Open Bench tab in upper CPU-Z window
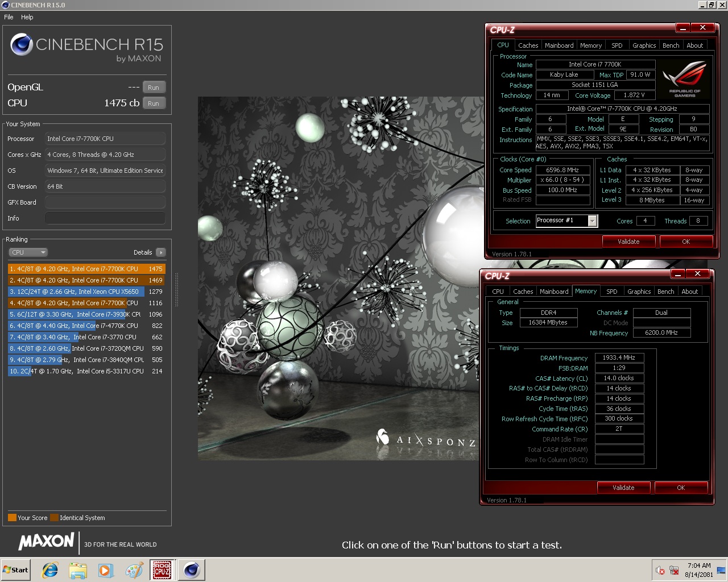728x582 pixels. pyautogui.click(x=671, y=45)
